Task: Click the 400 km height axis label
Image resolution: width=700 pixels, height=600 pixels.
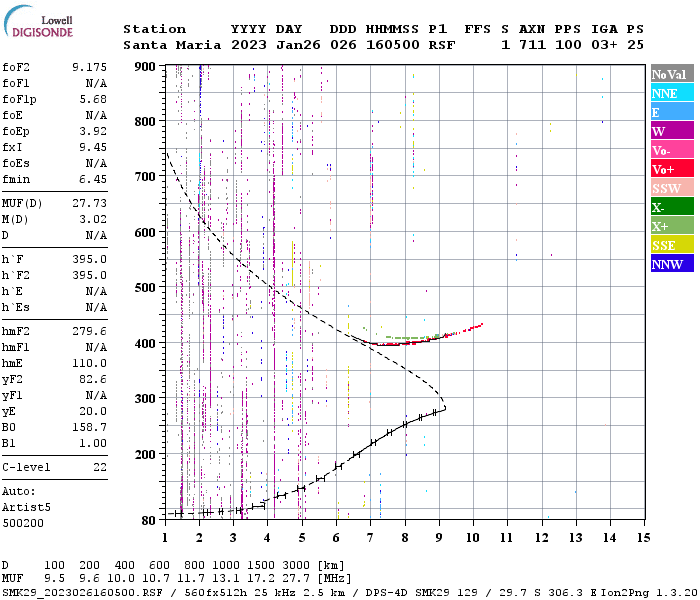Action: tap(145, 343)
